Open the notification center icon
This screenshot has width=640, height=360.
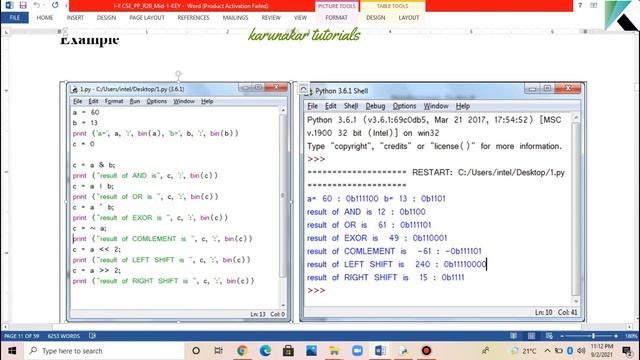[x=627, y=351]
